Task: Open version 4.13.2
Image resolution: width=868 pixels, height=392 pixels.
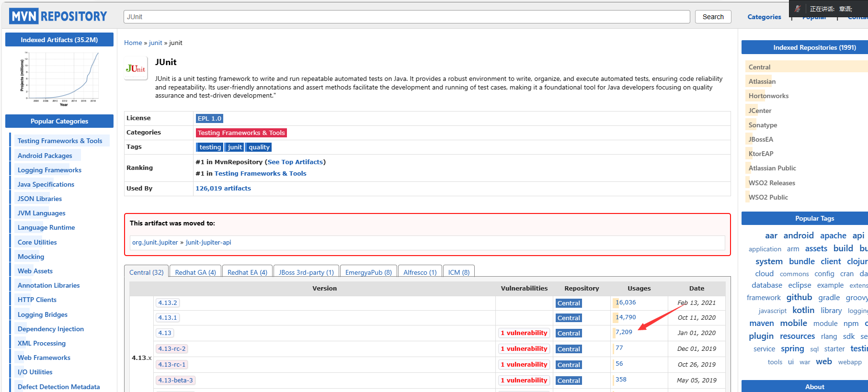Action: point(168,302)
